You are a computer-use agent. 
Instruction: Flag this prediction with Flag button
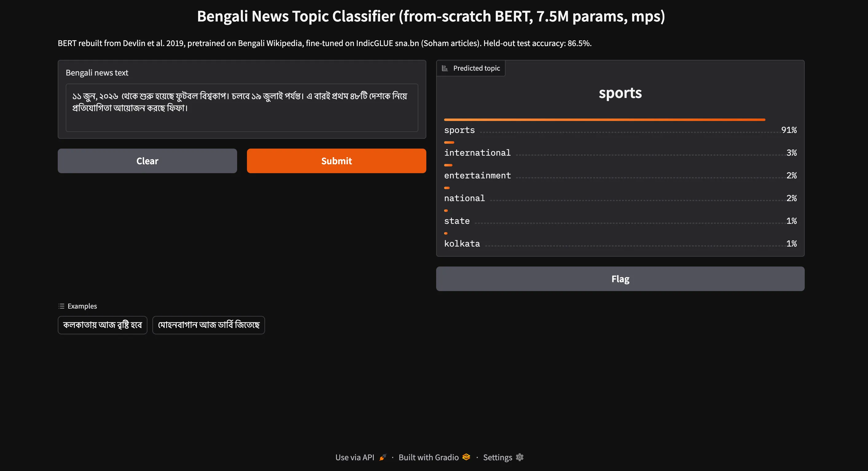[620, 278]
